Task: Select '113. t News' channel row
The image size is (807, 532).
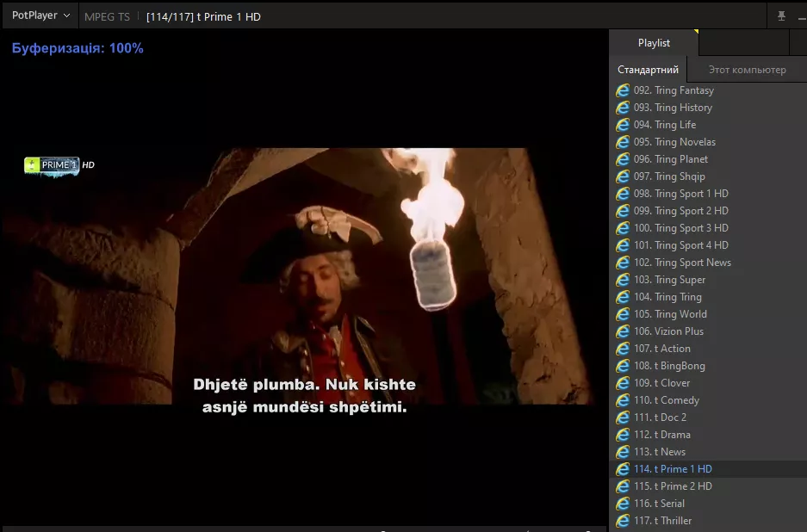Action: point(708,452)
